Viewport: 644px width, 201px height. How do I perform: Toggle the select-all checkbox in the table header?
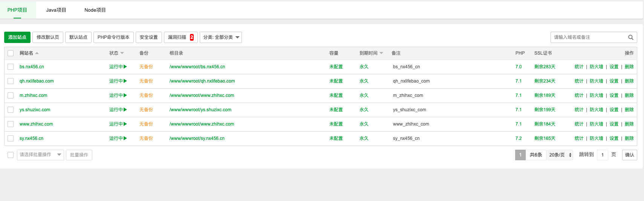(11, 53)
